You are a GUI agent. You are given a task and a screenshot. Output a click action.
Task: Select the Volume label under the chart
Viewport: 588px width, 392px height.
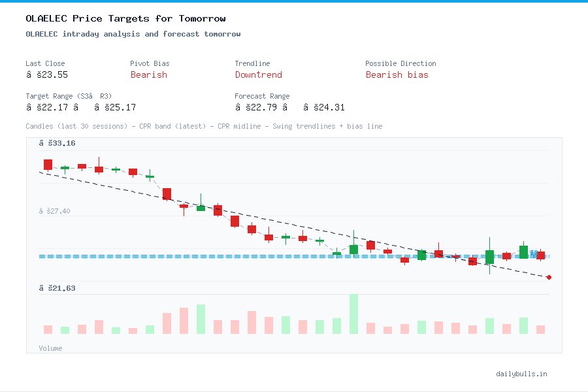click(50, 348)
